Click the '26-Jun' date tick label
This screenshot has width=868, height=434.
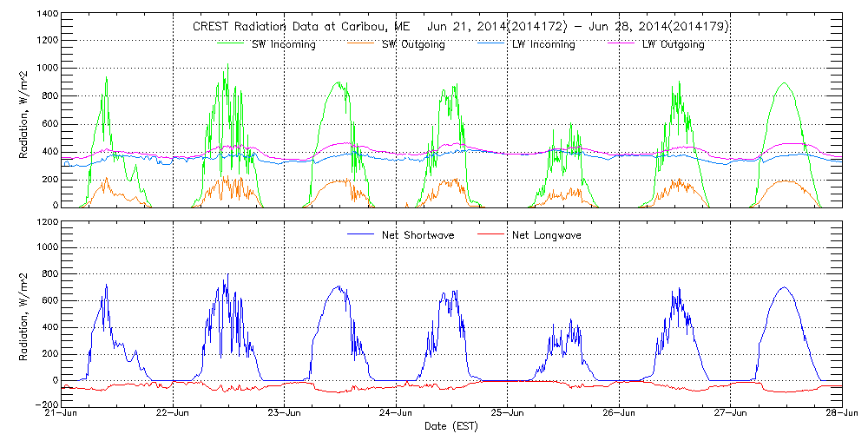[619, 414]
